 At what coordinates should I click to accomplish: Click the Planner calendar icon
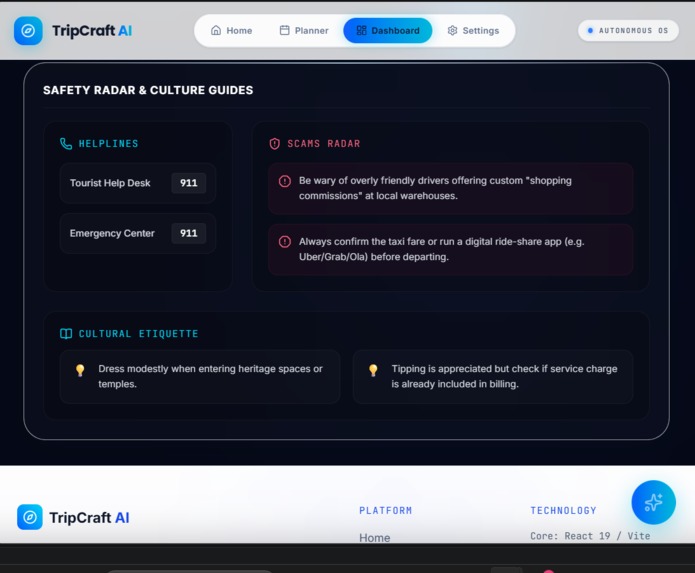tap(285, 30)
